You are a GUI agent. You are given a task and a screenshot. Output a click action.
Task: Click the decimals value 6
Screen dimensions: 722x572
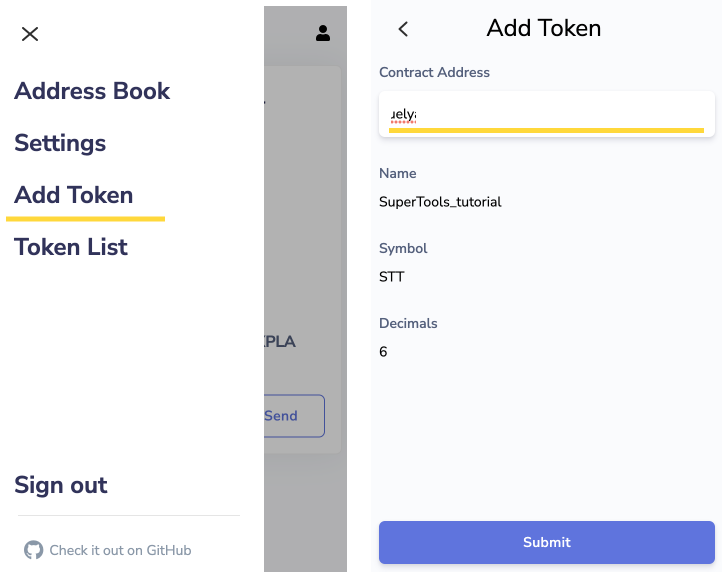point(383,352)
